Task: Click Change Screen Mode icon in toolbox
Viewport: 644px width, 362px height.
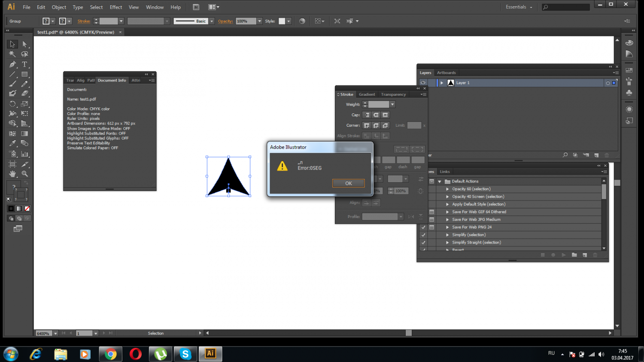Action: coord(18,229)
